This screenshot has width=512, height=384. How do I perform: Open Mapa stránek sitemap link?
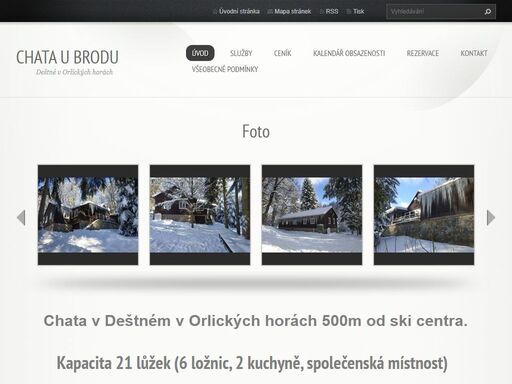pos(293,11)
